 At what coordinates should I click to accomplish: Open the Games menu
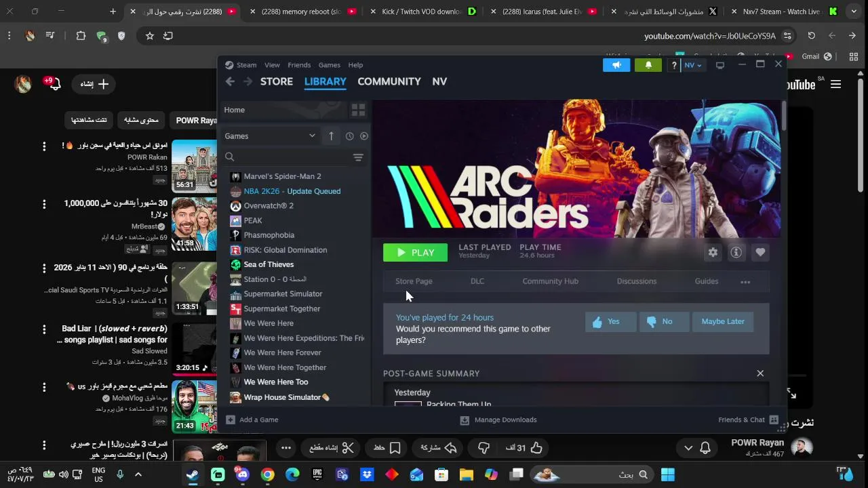(330, 65)
